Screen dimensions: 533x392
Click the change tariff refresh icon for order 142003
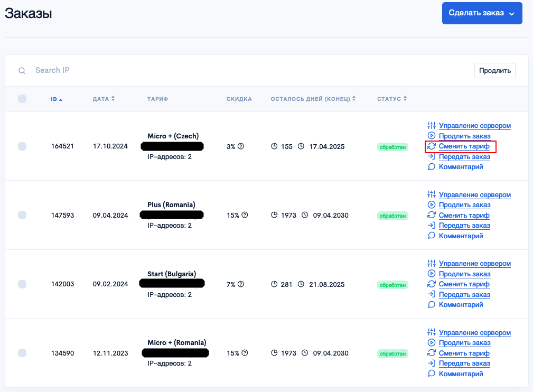pos(432,284)
